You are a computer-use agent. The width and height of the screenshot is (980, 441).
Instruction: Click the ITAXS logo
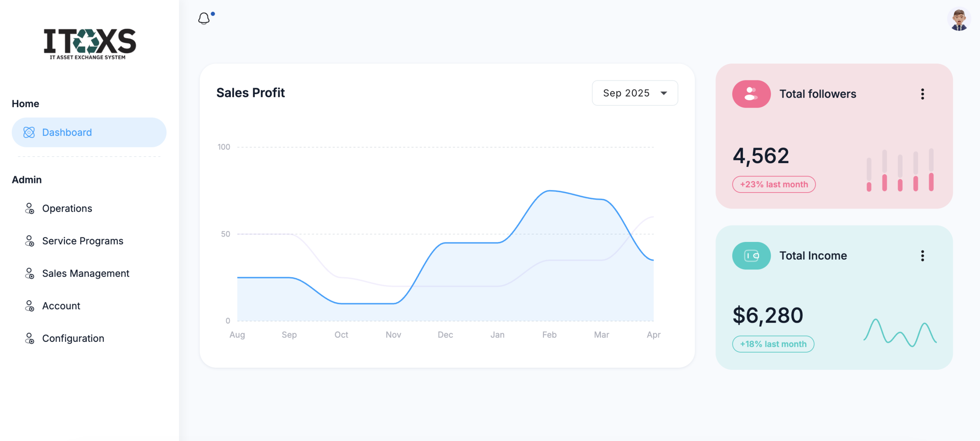(x=90, y=44)
